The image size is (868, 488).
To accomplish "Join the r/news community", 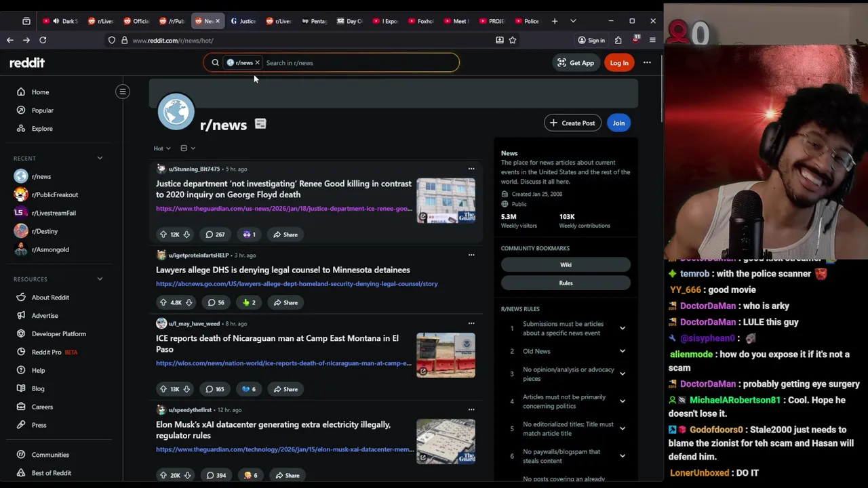I will (x=618, y=123).
